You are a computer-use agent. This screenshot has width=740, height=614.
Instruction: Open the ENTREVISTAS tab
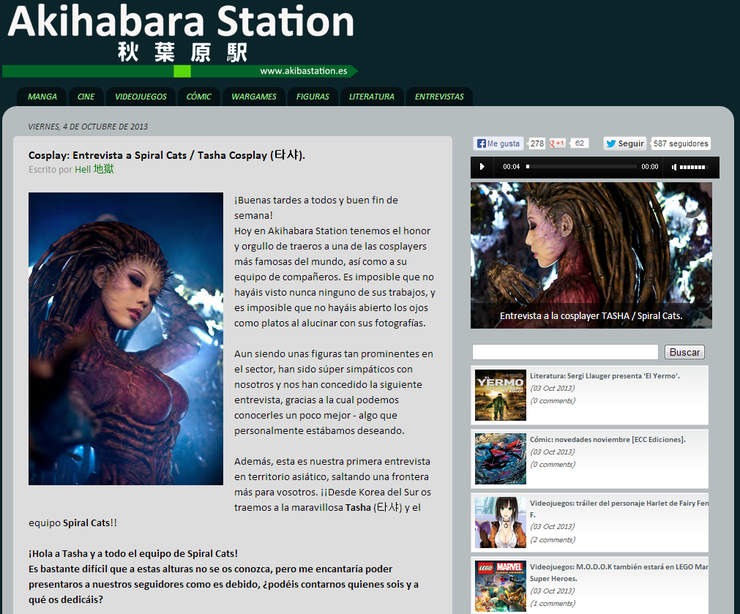[439, 97]
